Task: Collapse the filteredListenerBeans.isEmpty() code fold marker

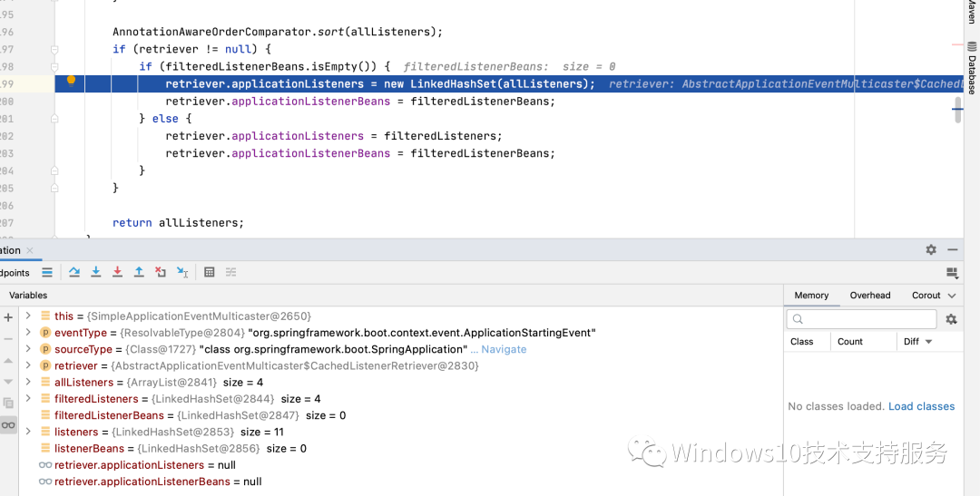Action: [x=55, y=67]
